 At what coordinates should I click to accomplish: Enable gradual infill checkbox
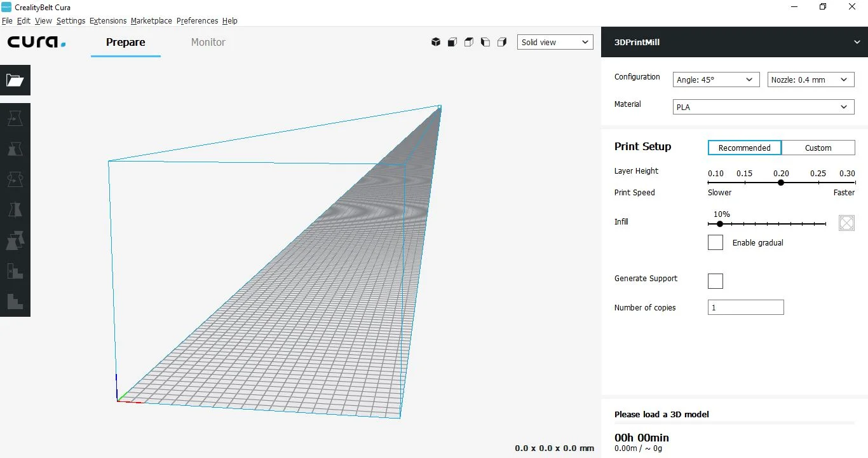[715, 242]
